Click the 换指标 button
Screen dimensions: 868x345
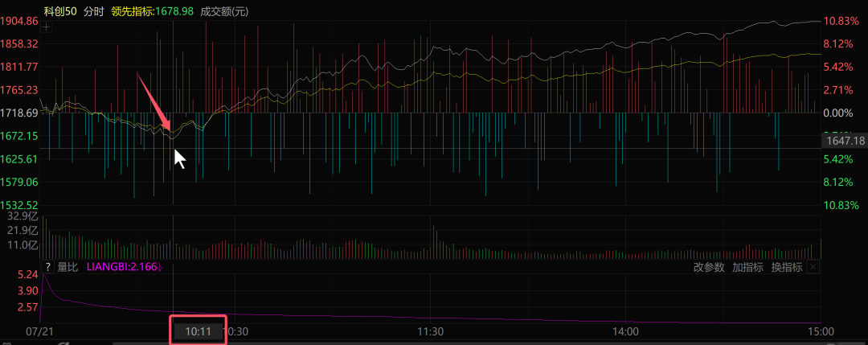(787, 268)
